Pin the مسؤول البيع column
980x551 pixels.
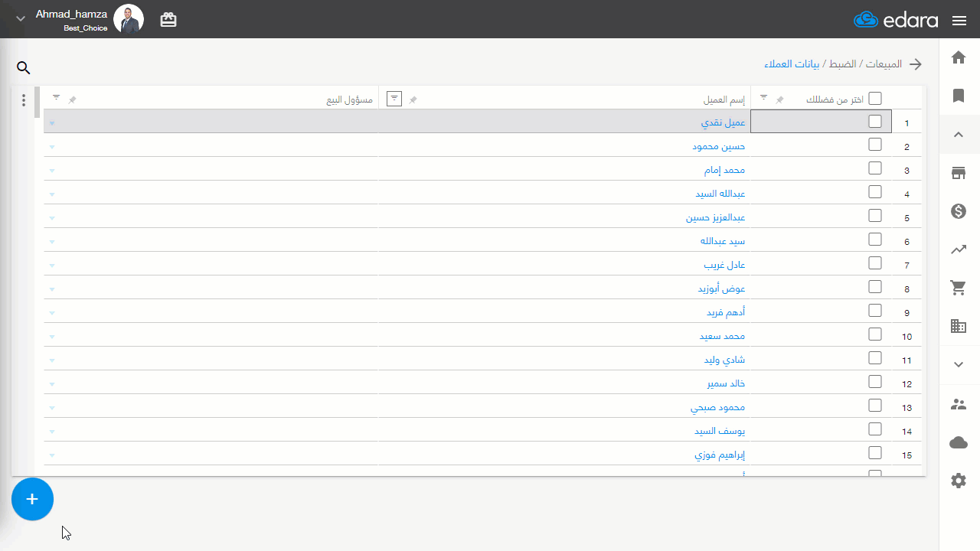72,99
